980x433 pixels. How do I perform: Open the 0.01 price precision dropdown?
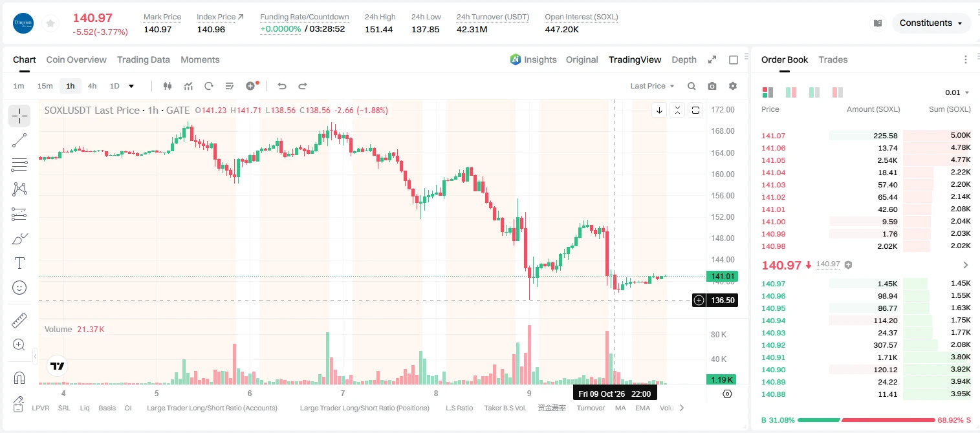[957, 92]
